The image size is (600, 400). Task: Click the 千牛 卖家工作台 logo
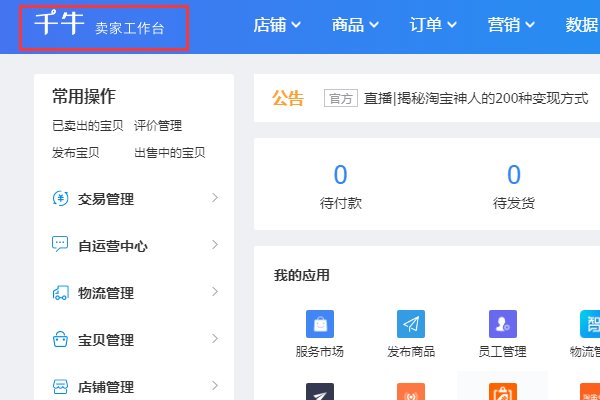pos(99,23)
